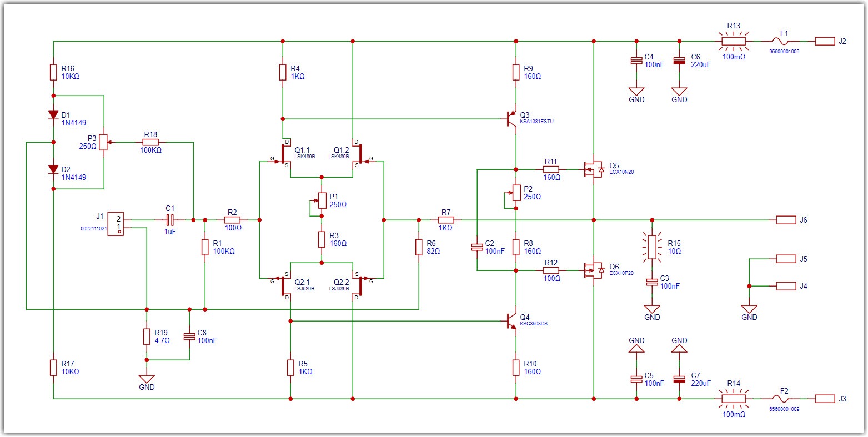Select the C3 capacitor symbol
Screen dimensions: 868x437
pos(652,282)
